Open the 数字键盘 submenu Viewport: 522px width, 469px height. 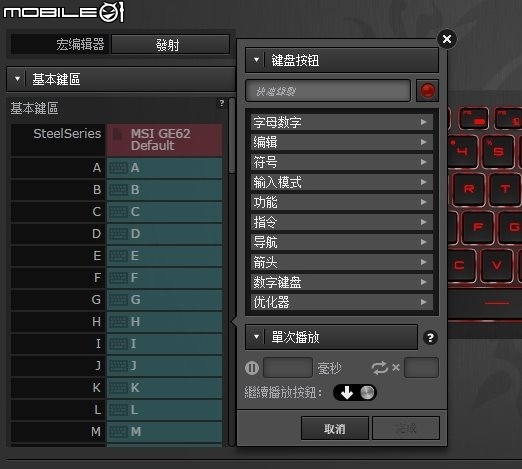click(x=342, y=282)
